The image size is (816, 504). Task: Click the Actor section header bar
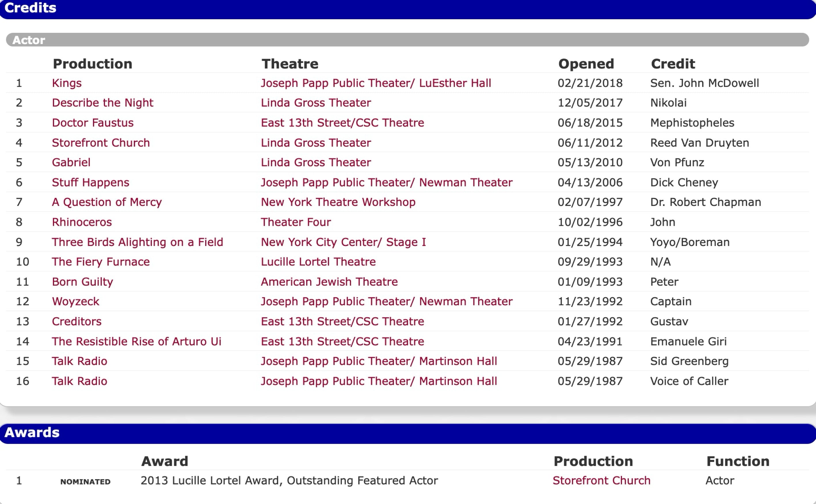407,40
